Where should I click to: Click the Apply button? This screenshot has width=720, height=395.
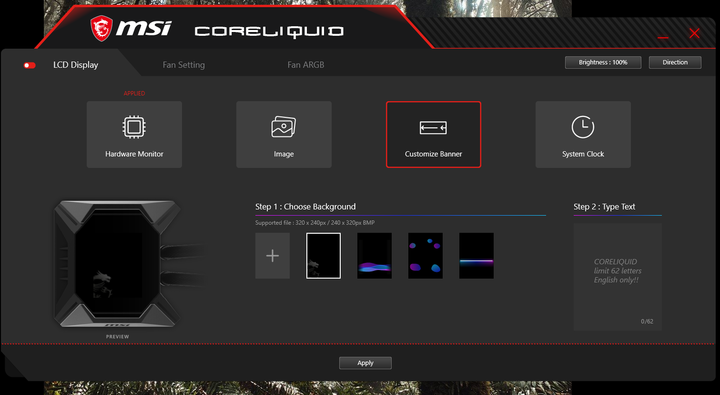[366, 363]
